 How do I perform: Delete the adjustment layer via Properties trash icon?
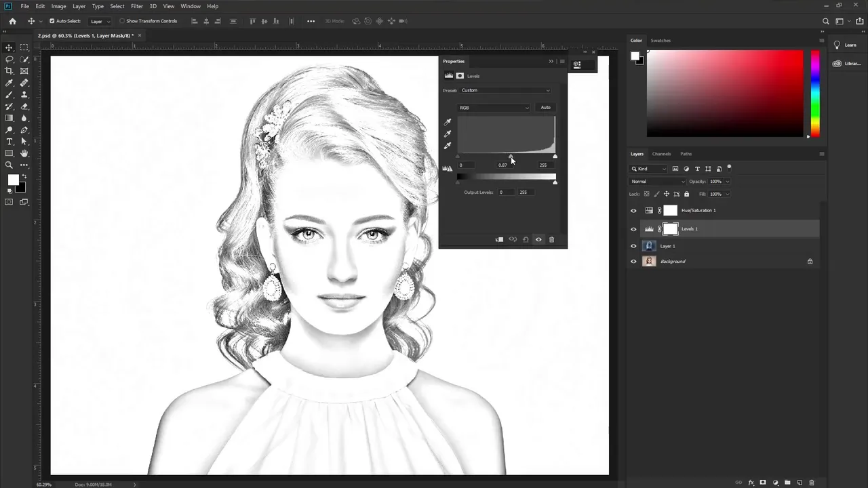point(551,239)
